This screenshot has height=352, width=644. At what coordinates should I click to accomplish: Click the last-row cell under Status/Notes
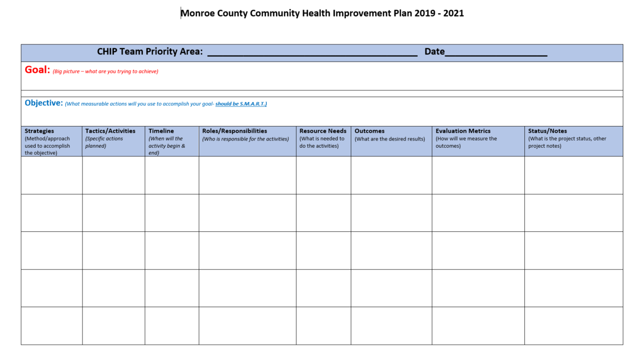pos(574,326)
